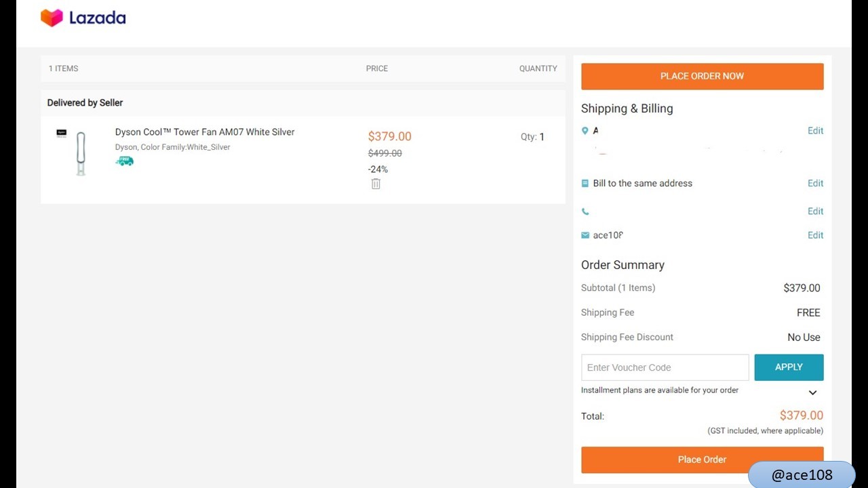Click the QUANTITY column header
Screen dimensions: 868x488
tap(538, 68)
